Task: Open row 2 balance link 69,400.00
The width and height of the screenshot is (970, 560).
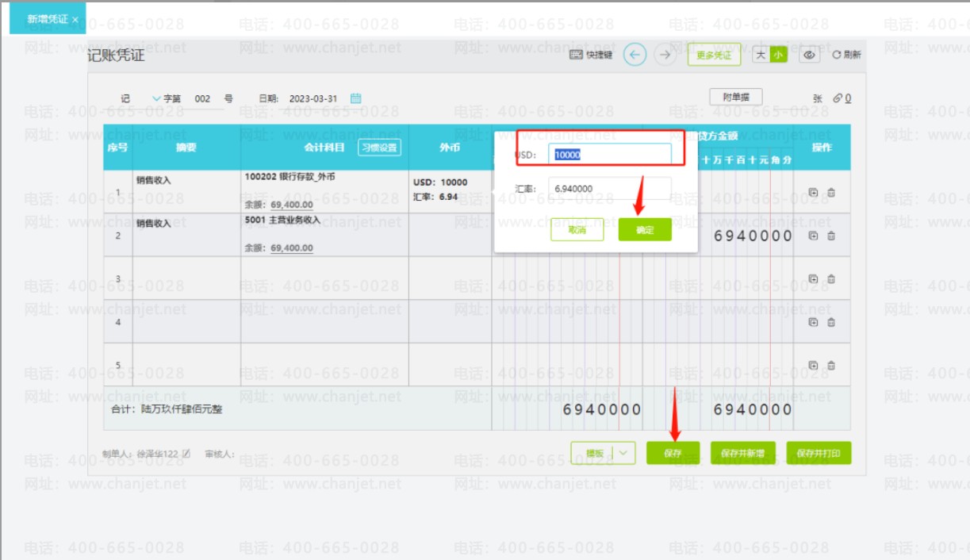Action: (291, 248)
